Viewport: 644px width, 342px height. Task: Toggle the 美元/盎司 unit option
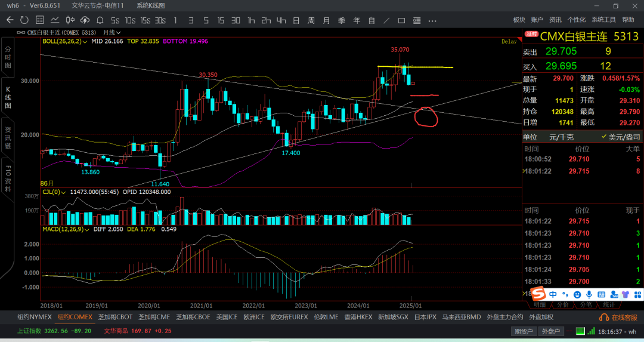(x=621, y=137)
